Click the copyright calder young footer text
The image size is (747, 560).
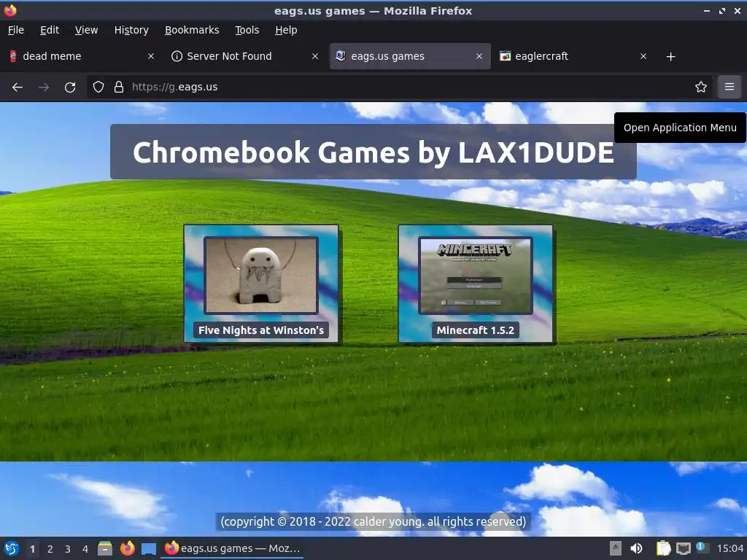[373, 521]
